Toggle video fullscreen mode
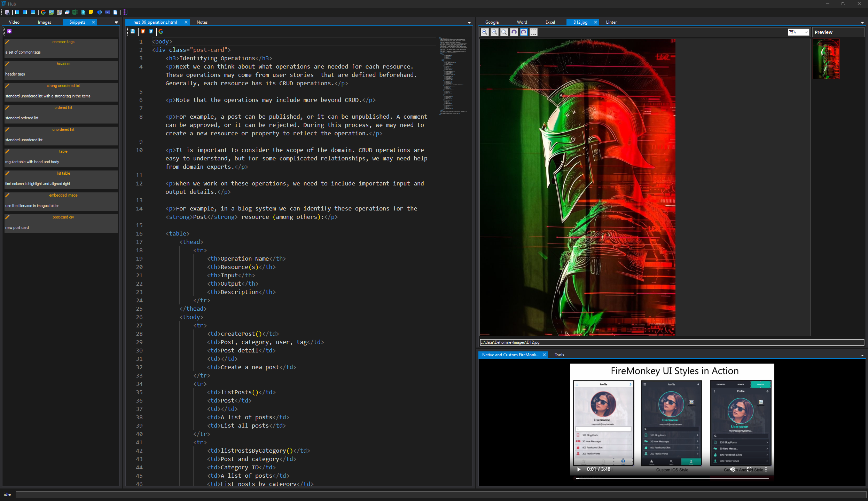Image resolution: width=868 pixels, height=501 pixels. point(749,469)
